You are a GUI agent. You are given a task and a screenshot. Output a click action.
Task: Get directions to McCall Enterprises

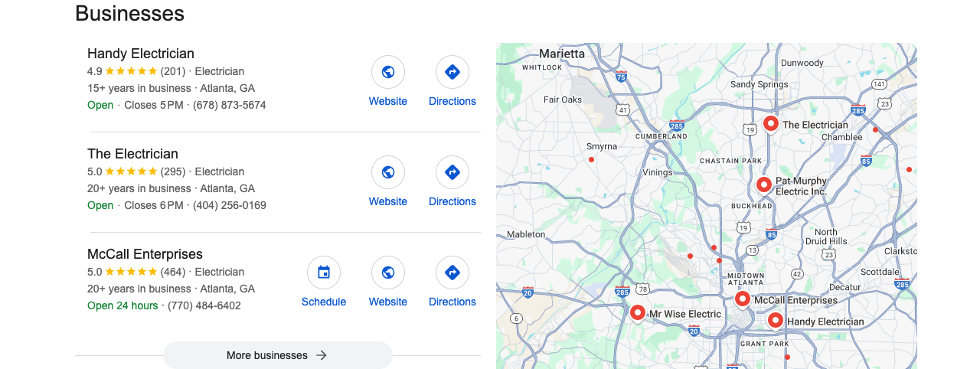pos(452,273)
